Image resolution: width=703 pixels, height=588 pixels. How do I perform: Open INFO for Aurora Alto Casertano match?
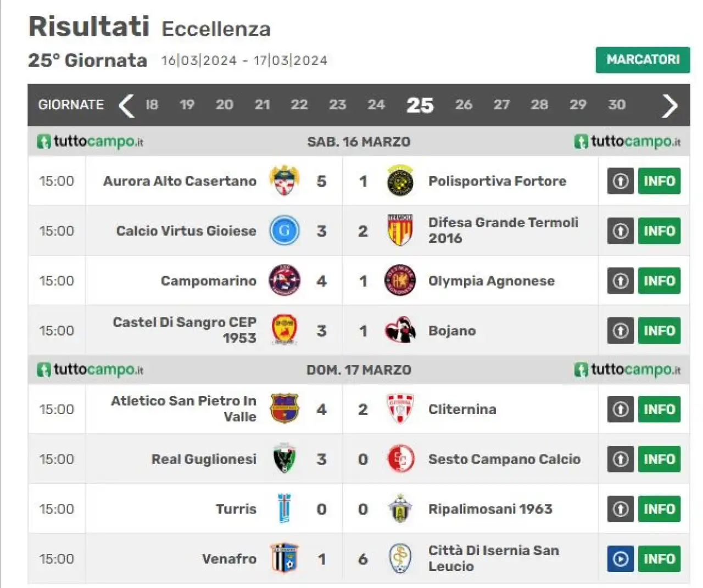[x=659, y=181]
